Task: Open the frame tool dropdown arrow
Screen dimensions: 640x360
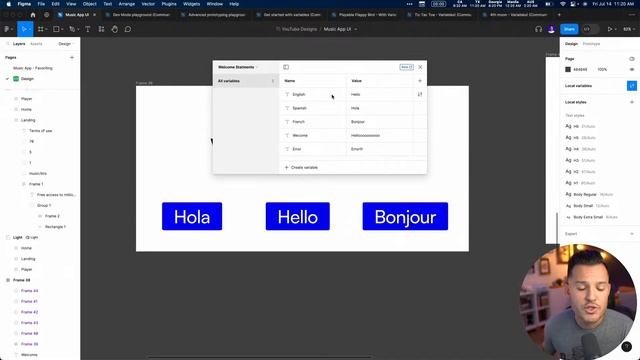Action: click(x=46, y=29)
